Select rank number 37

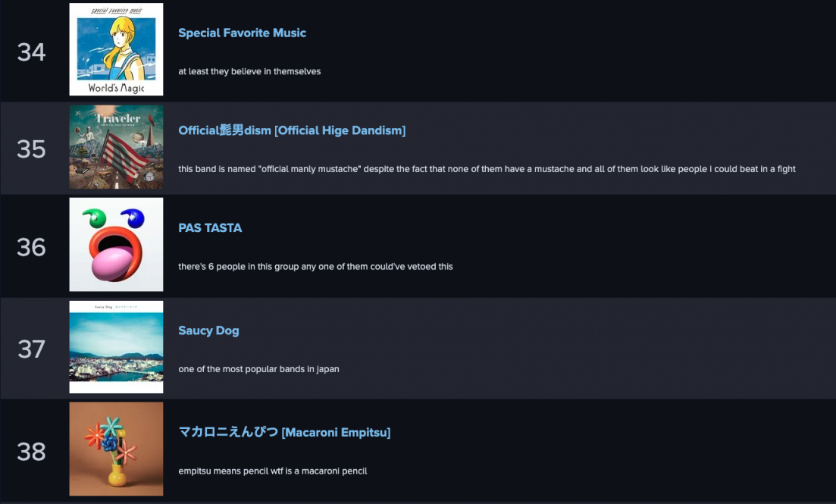point(32,349)
